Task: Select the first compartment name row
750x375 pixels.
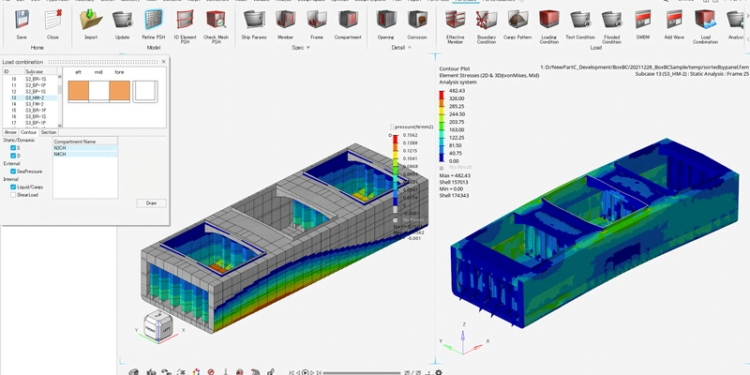Action: tap(85, 148)
